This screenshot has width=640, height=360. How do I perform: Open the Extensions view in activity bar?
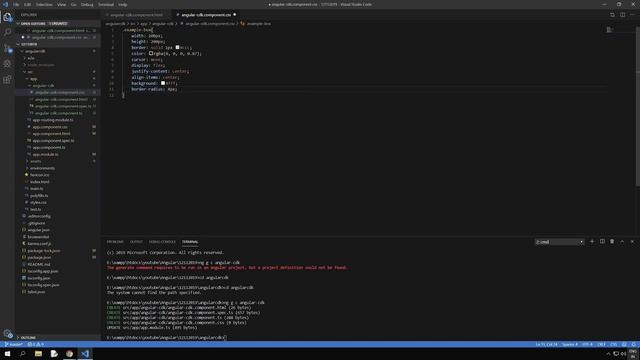click(x=7, y=79)
